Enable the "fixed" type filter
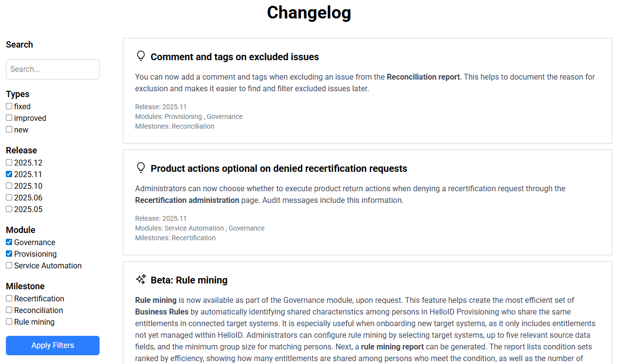This screenshot has height=364, width=620. (9, 106)
